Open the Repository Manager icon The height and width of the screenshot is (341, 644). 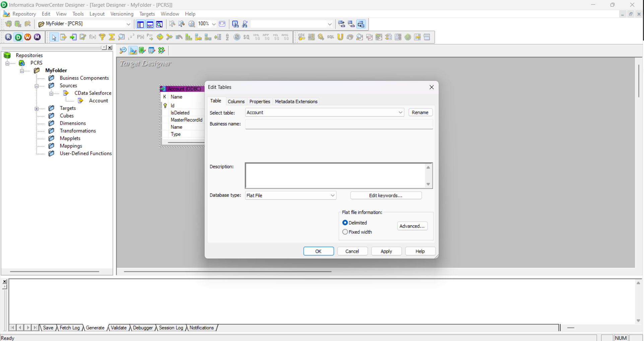tap(8, 37)
